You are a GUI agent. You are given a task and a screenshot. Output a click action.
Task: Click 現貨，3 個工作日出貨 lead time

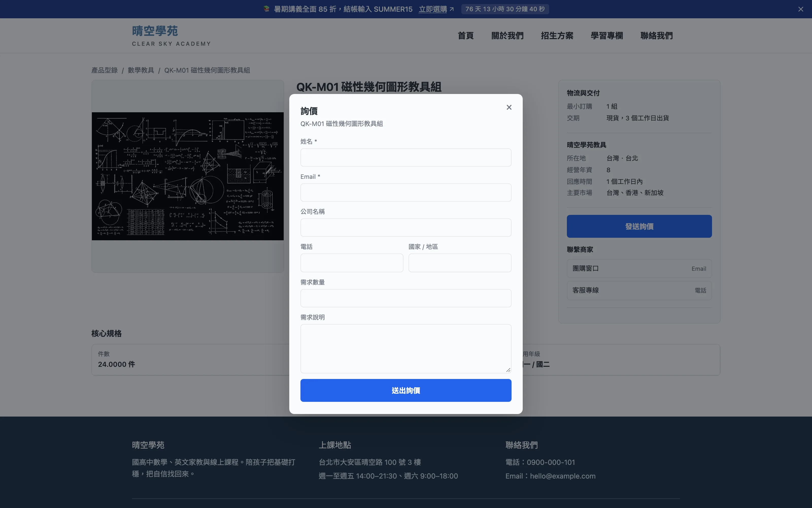click(x=637, y=118)
